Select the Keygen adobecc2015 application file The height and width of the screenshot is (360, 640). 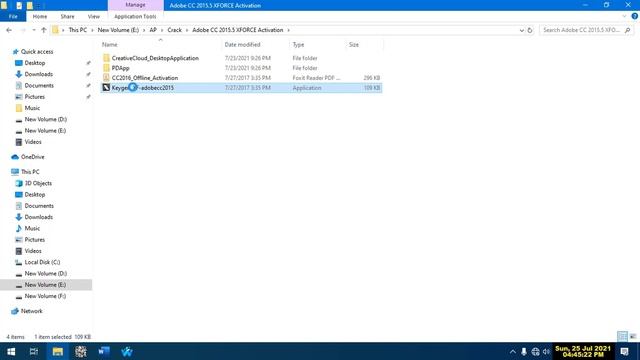241,87
